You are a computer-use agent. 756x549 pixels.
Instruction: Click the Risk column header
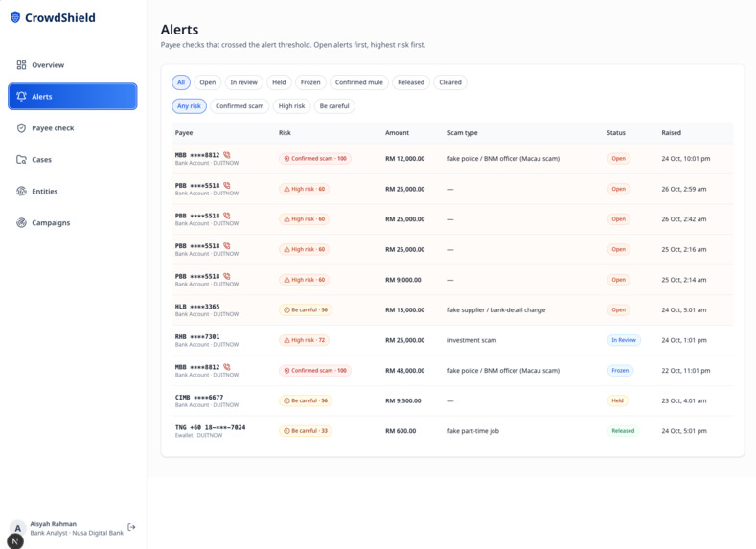click(x=285, y=133)
